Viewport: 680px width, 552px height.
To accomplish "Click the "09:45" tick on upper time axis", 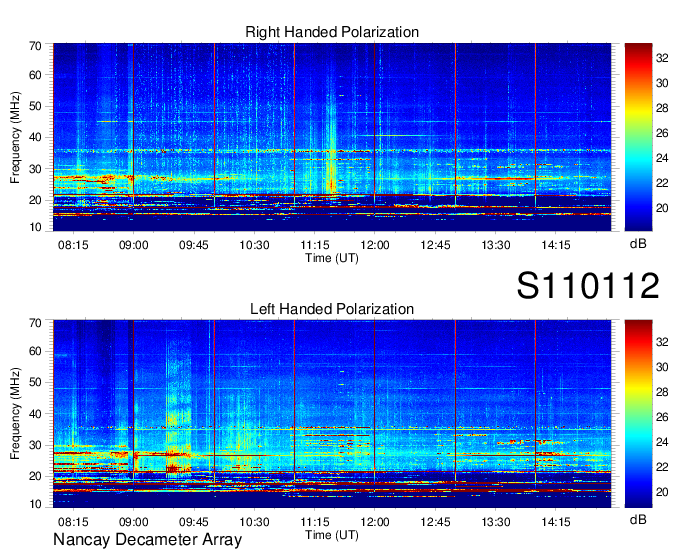I will point(194,245).
